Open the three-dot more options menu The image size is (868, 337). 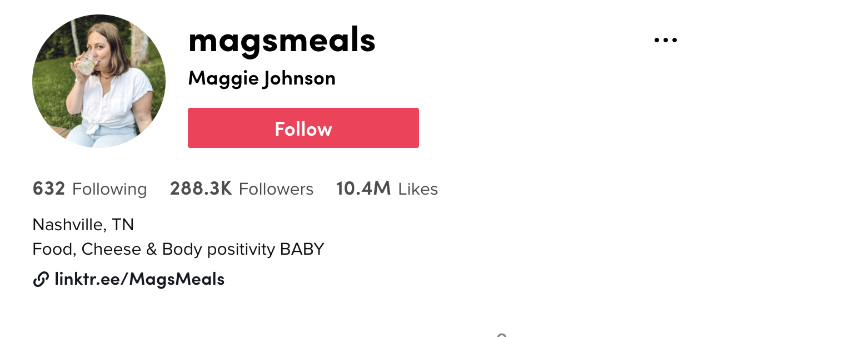[x=666, y=40]
